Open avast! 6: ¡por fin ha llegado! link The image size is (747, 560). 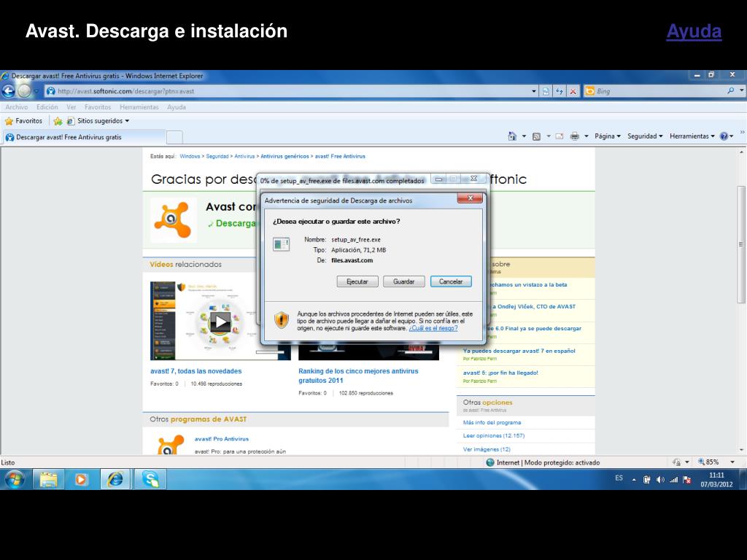[x=500, y=373]
